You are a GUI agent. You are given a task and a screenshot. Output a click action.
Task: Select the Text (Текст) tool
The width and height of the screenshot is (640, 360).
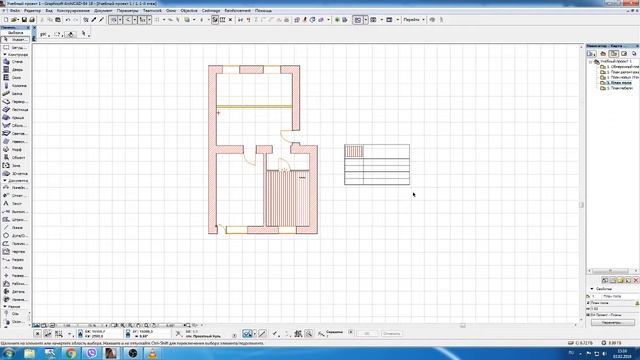(x=15, y=203)
